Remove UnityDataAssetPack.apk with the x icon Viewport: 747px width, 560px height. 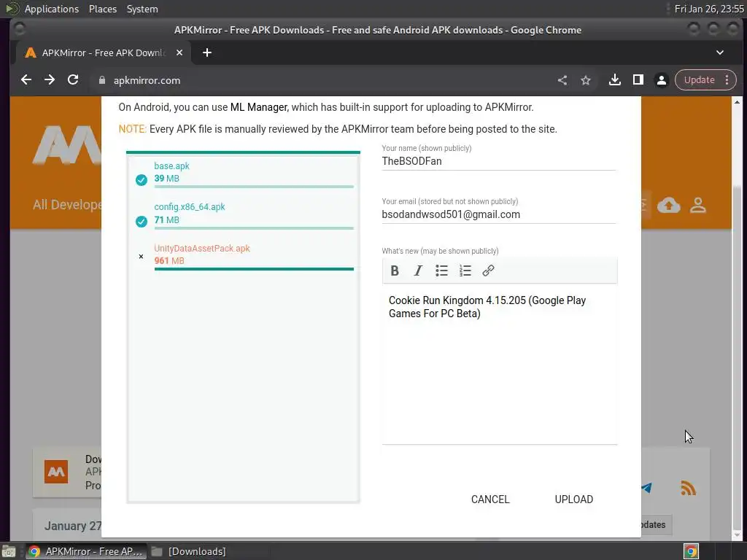141,256
